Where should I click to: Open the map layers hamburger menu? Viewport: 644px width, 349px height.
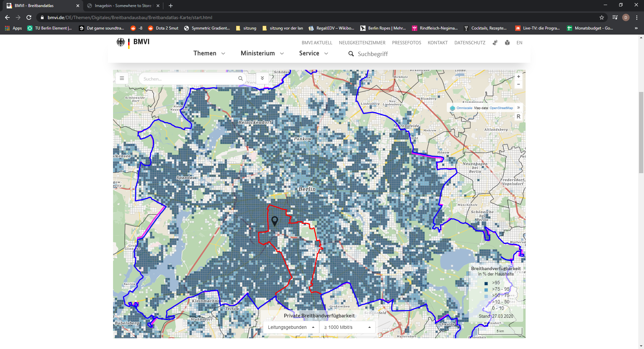coord(122,78)
